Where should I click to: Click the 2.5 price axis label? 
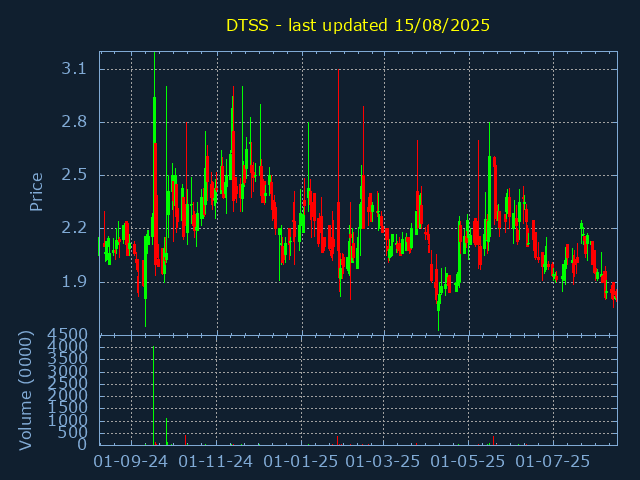pyautogui.click(x=74, y=175)
